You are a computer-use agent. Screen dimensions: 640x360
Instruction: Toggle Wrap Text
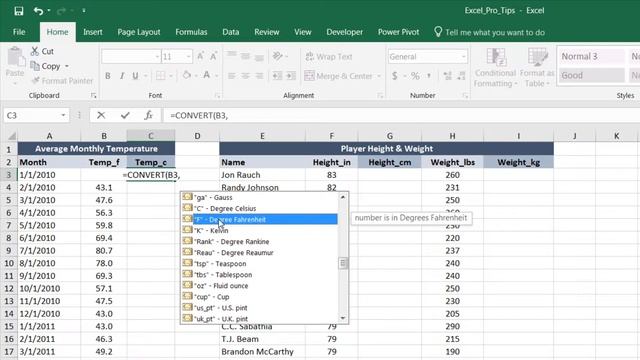click(329, 56)
